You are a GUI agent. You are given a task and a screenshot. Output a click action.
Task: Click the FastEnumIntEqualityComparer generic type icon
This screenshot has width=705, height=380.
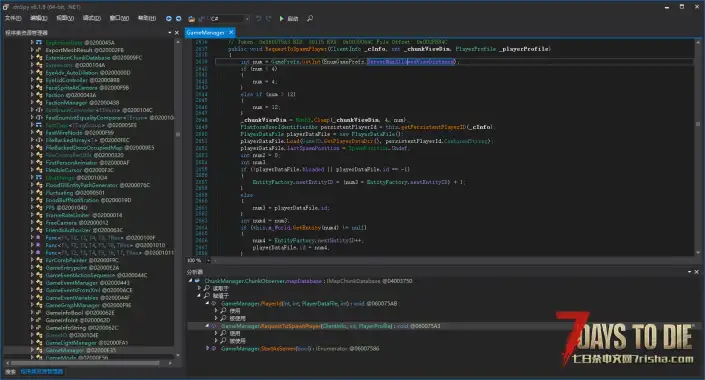[x=39, y=117]
